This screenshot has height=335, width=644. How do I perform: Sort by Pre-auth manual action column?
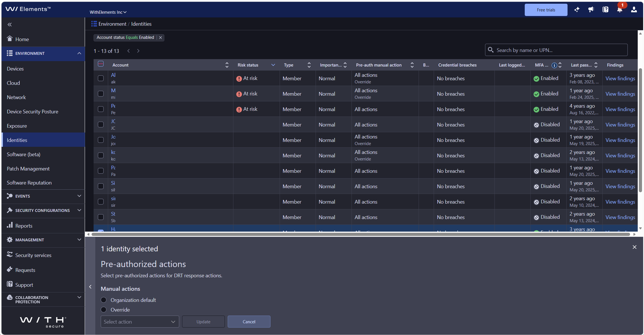click(x=412, y=65)
